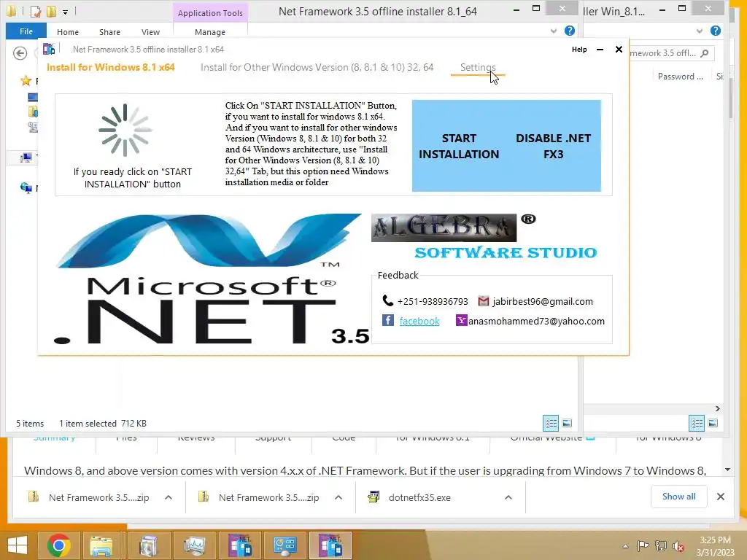Open the Share ribbon tab in Explorer
The height and width of the screenshot is (560, 747).
tap(109, 32)
